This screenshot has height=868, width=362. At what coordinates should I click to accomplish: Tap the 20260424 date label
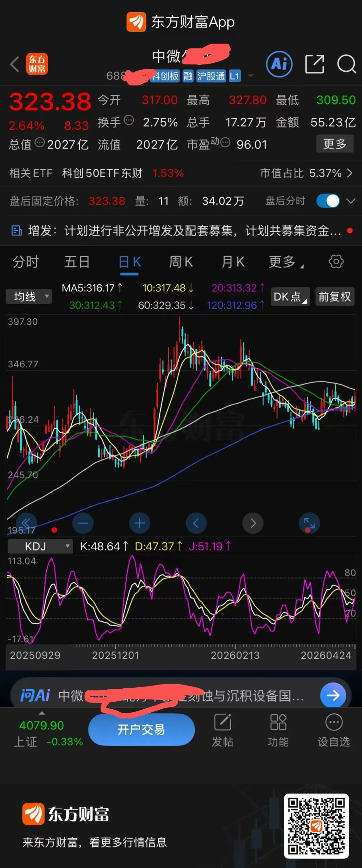tap(326, 655)
